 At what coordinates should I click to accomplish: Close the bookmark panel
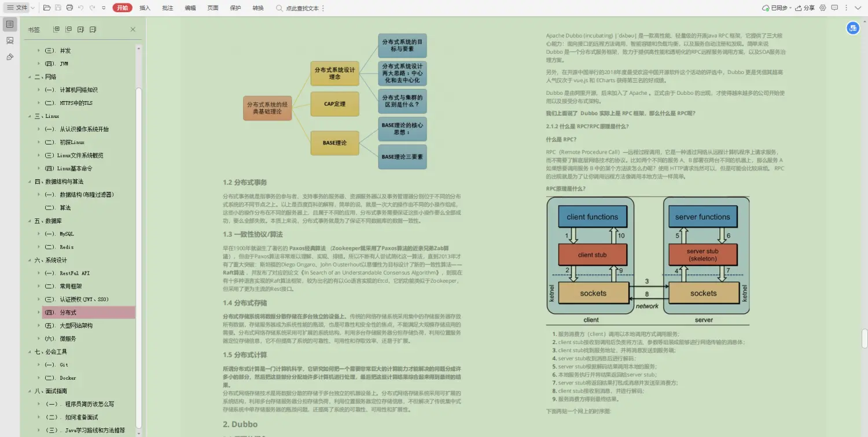(133, 29)
